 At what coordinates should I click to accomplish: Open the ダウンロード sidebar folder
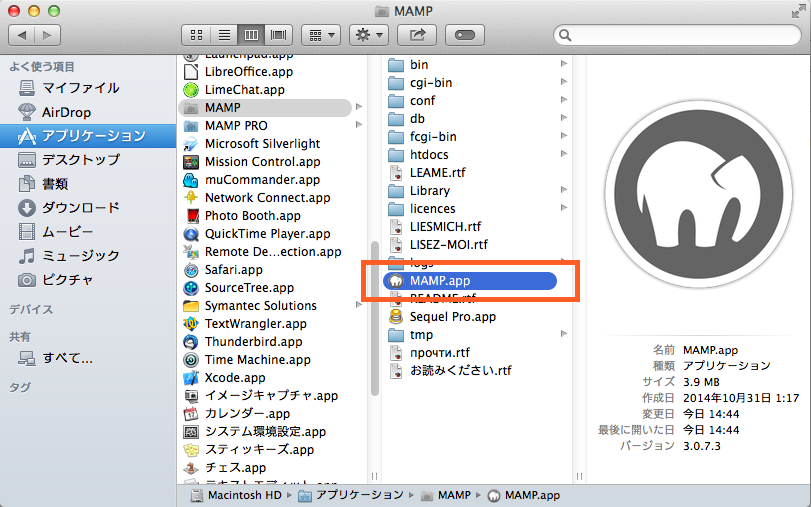click(80, 207)
